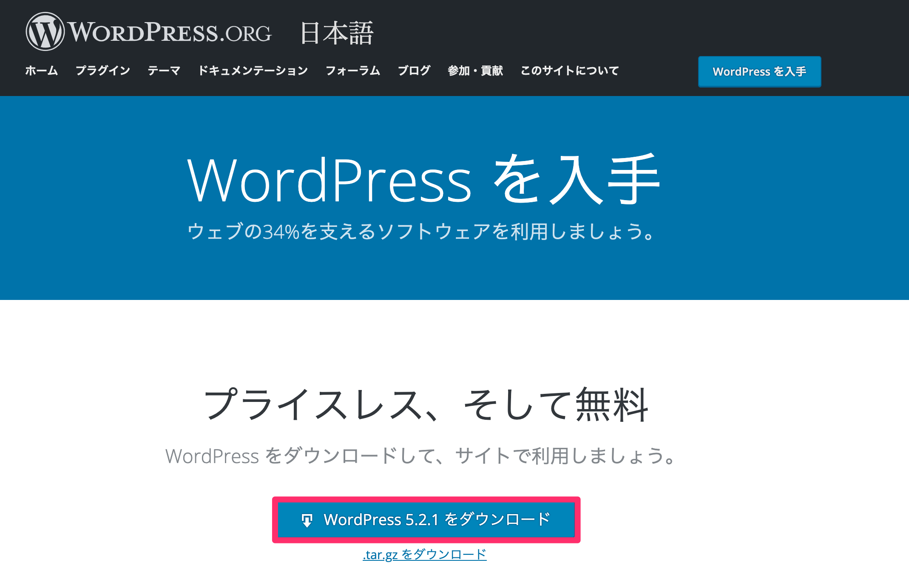The width and height of the screenshot is (909, 588).
Task: Open the .tar.gz をダウンロード link
Action: [x=424, y=554]
